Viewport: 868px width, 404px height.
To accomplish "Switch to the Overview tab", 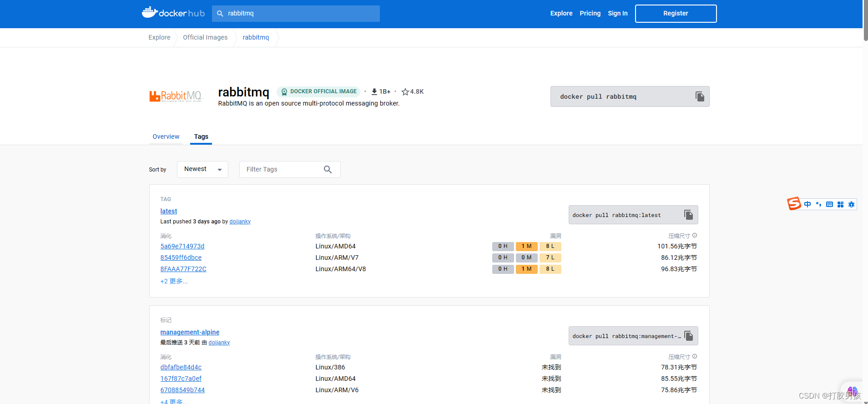I will coord(166,136).
